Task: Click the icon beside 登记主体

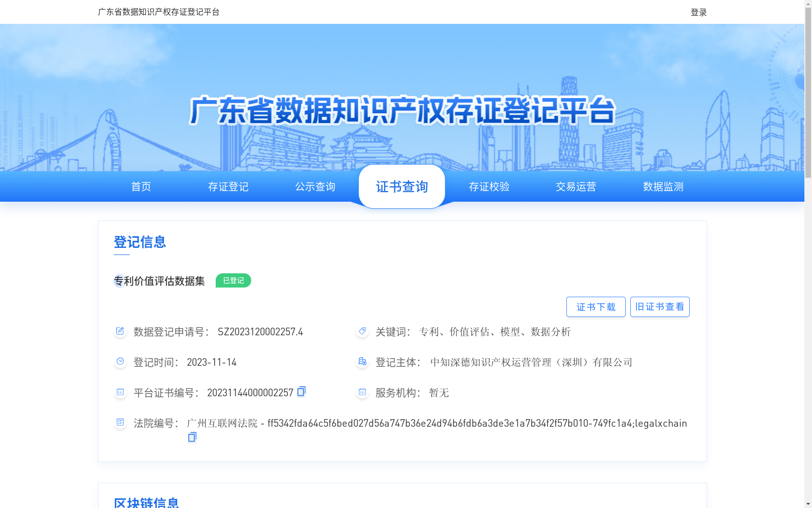Action: point(362,362)
